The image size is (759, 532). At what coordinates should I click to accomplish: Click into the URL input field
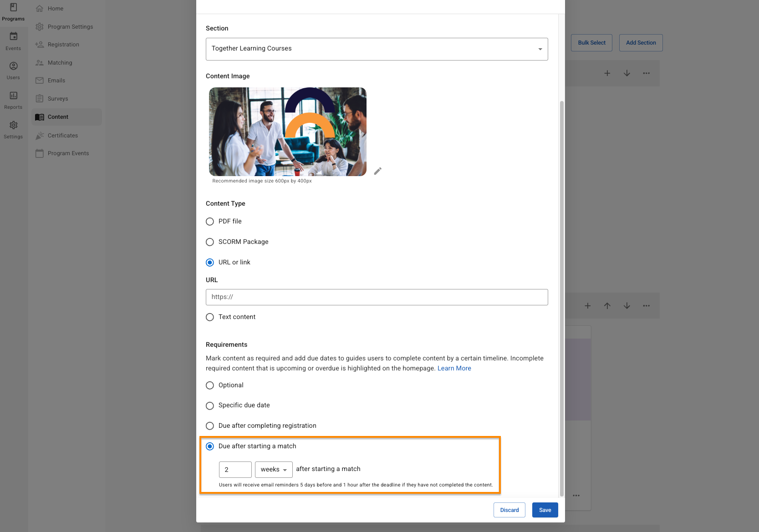377,297
